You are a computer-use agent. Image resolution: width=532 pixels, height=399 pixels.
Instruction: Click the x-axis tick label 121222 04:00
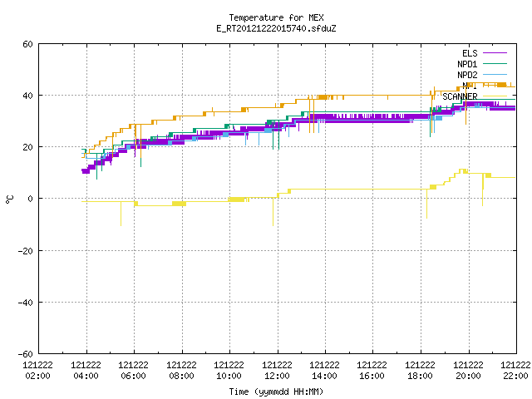point(86,371)
